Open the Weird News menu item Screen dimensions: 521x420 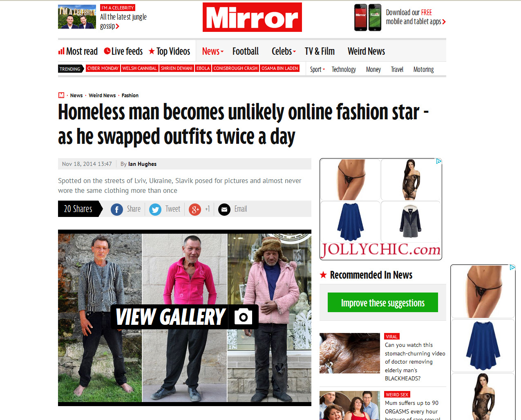(x=366, y=51)
